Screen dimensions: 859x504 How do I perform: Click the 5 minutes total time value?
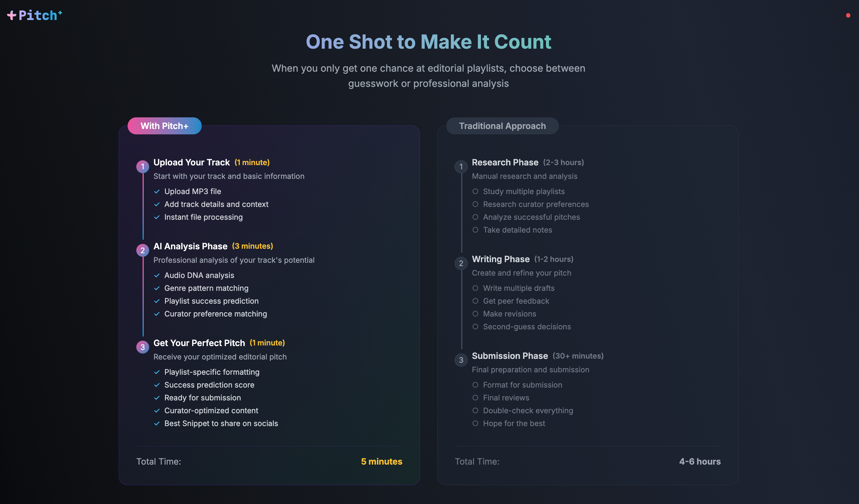tap(381, 461)
